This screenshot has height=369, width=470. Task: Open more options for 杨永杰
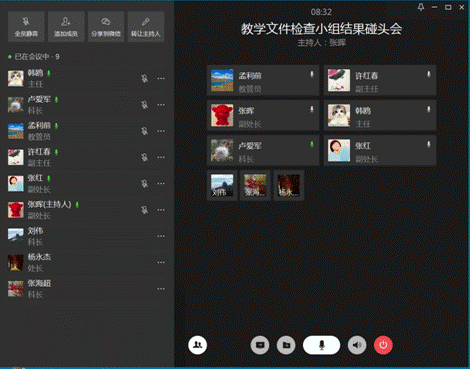161,262
